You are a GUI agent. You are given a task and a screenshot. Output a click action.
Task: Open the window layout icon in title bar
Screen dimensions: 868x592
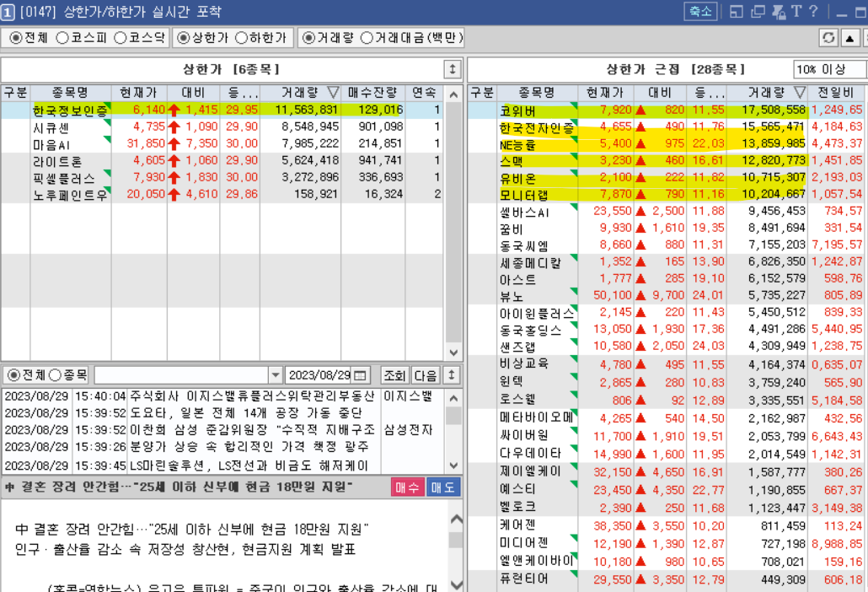point(737,12)
